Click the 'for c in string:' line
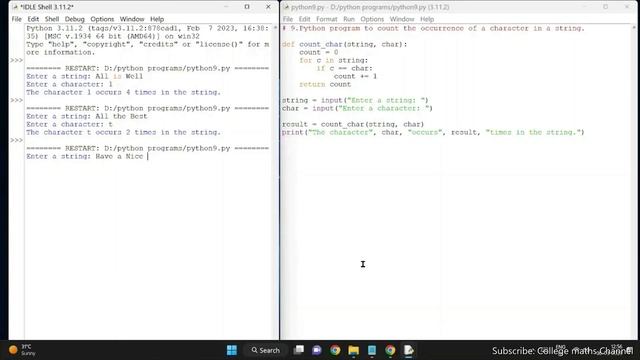Image resolution: width=640 pixels, height=360 pixels. pyautogui.click(x=333, y=60)
